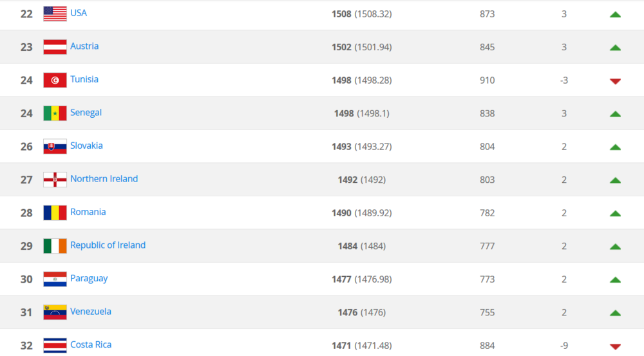Image resolution: width=644 pixels, height=356 pixels.
Task: Open the Senegal team link
Action: (86, 113)
